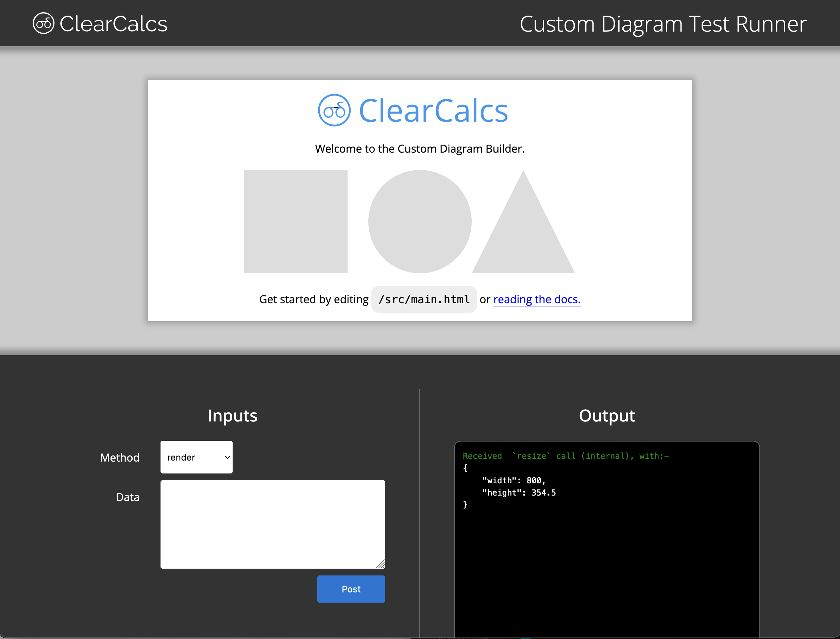Image resolution: width=840 pixels, height=639 pixels.
Task: Open the reading the docs link
Action: point(537,299)
